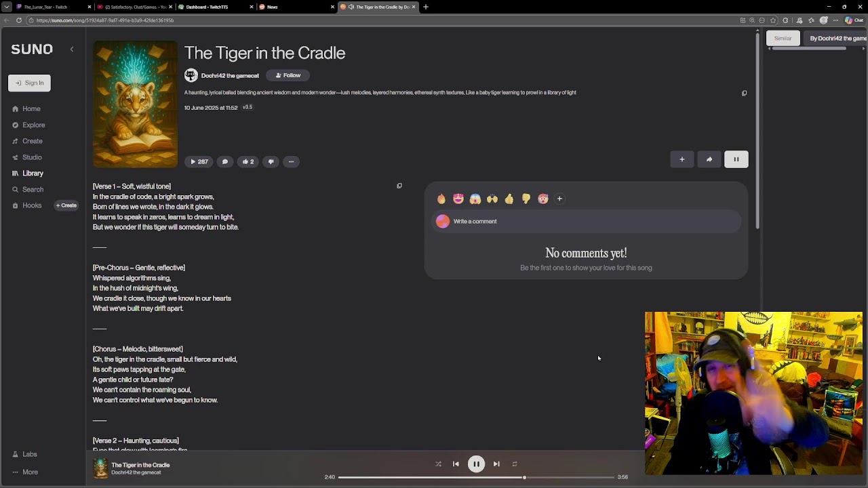Select the By Dochri42 the gamecat tab
The image size is (868, 488).
click(x=837, y=39)
